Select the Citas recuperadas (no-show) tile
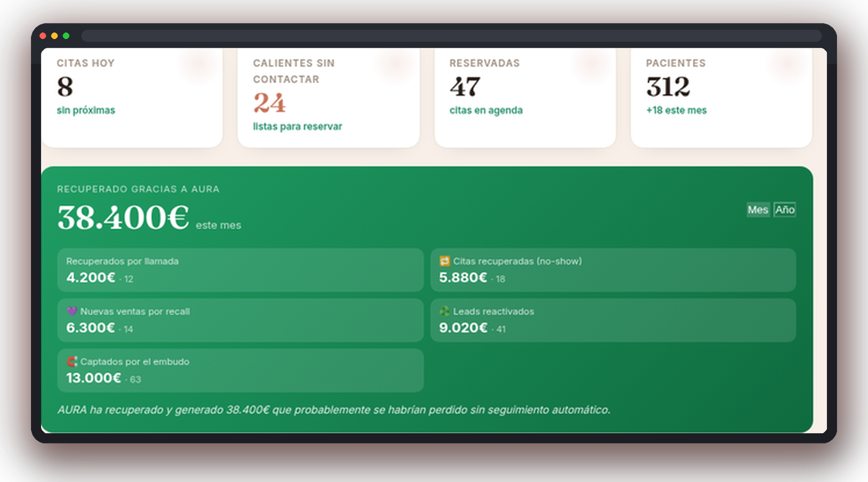The width and height of the screenshot is (868, 482). click(613, 270)
